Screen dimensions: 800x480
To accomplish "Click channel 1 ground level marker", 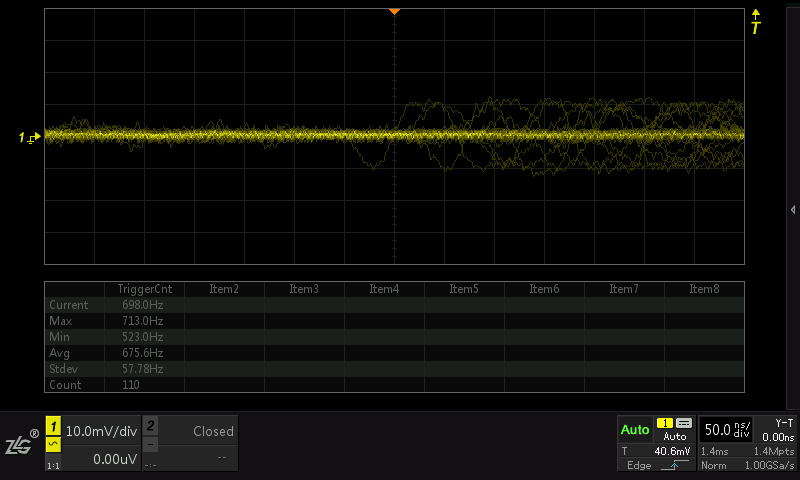I will (x=30, y=136).
